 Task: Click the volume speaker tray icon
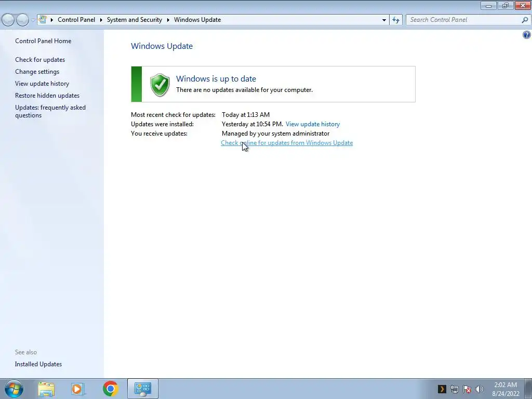(x=480, y=389)
